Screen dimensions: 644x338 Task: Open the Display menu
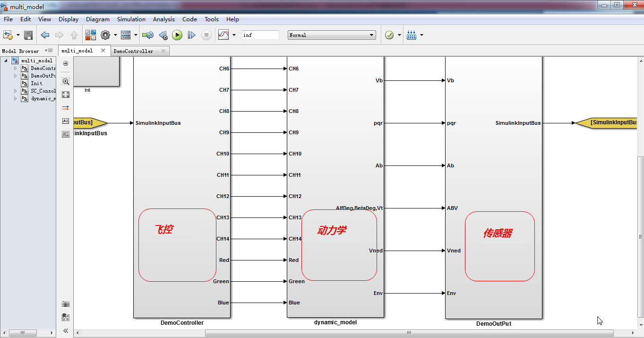coord(69,19)
